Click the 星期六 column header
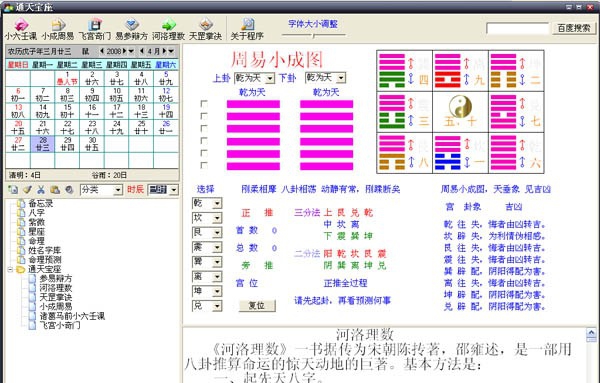 pos(166,65)
